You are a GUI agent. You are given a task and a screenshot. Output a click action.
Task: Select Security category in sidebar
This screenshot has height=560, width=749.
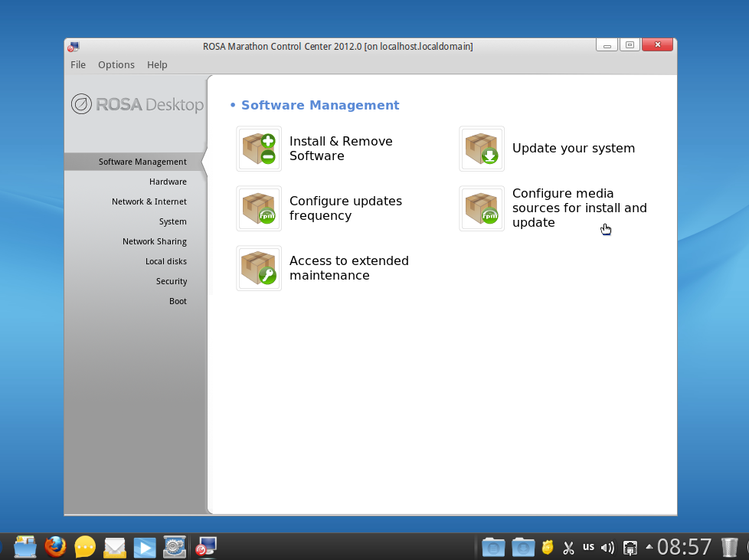[171, 281]
